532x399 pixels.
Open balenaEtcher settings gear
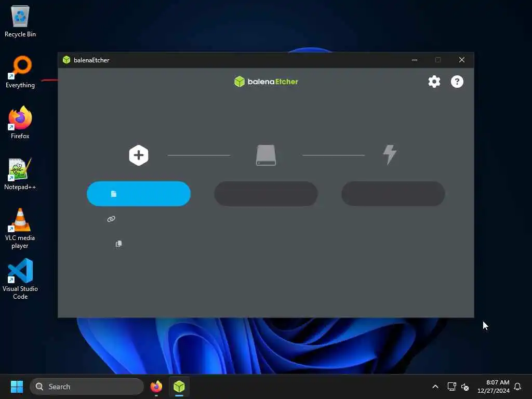coord(434,82)
